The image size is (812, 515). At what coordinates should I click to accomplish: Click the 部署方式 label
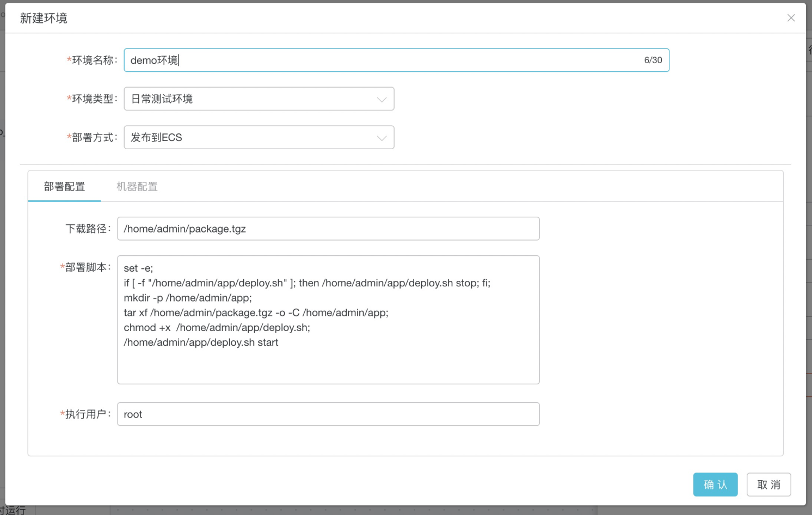91,137
